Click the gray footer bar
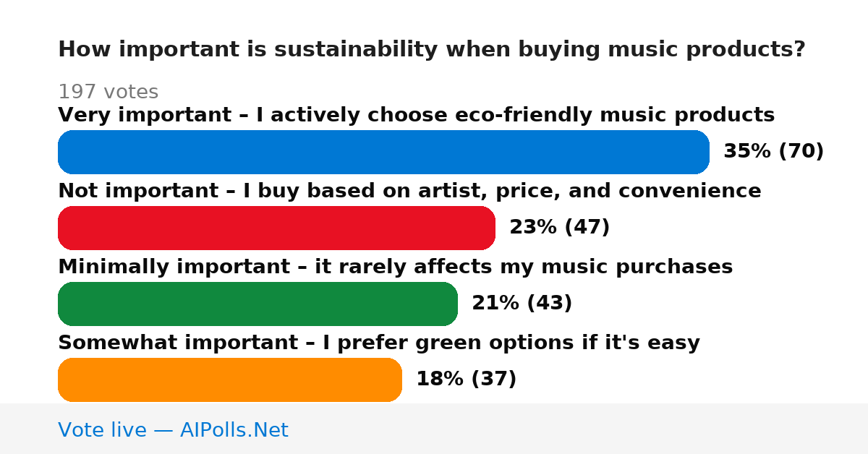The height and width of the screenshot is (454, 868). click(x=434, y=429)
